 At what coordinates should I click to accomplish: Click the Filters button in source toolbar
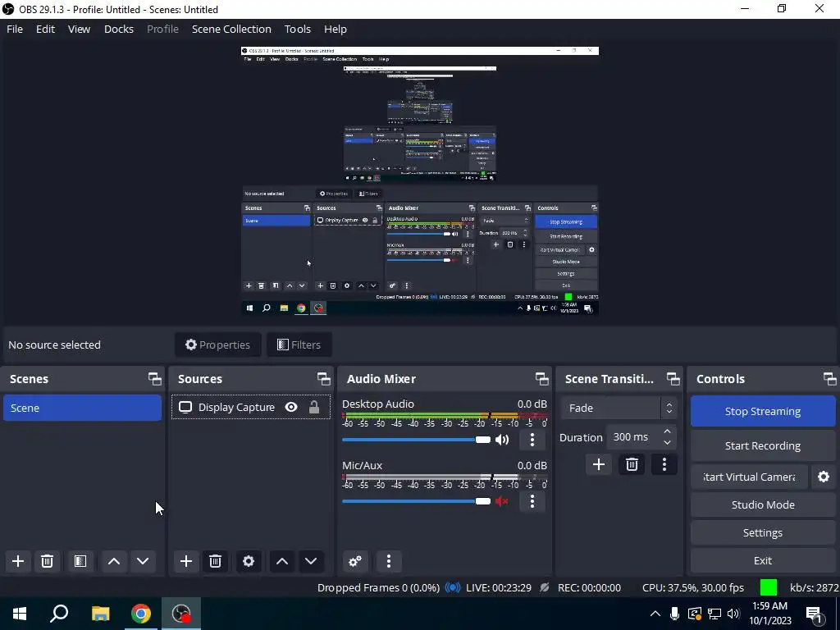pyautogui.click(x=299, y=345)
